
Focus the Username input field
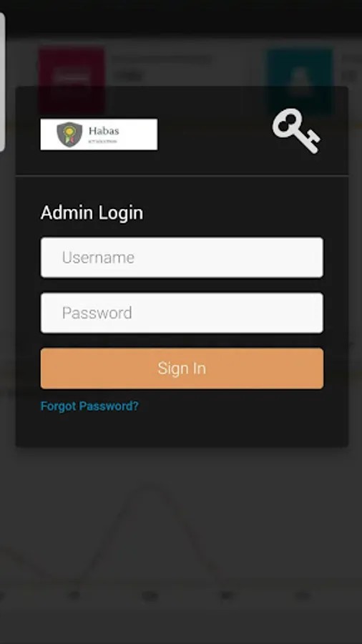(x=182, y=257)
